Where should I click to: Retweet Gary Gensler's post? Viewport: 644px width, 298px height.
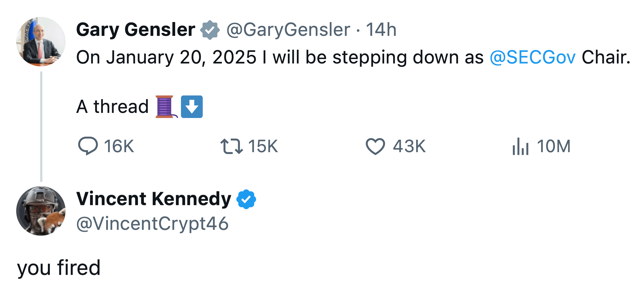point(232,146)
